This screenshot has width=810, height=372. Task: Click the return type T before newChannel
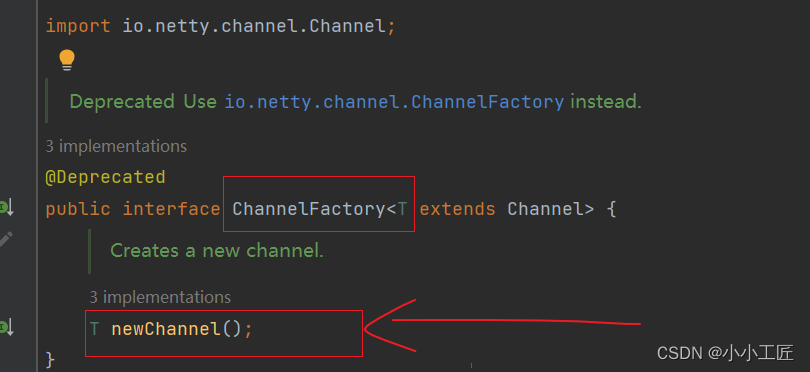94,329
